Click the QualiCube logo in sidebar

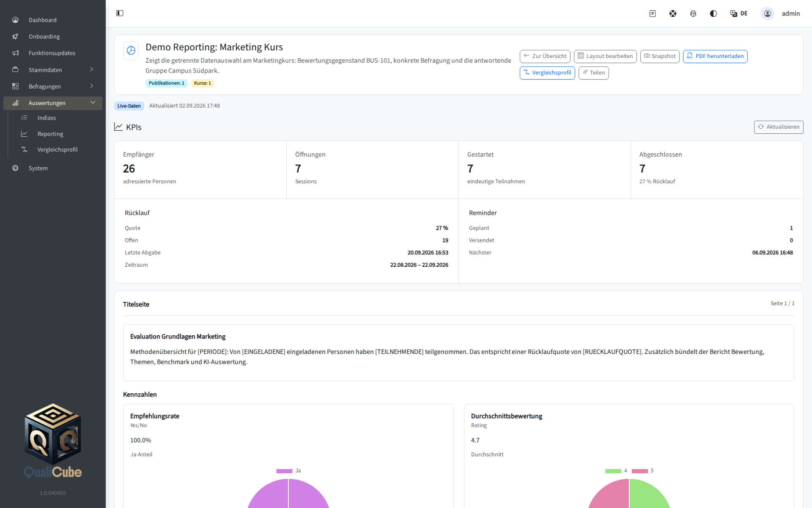point(53,441)
